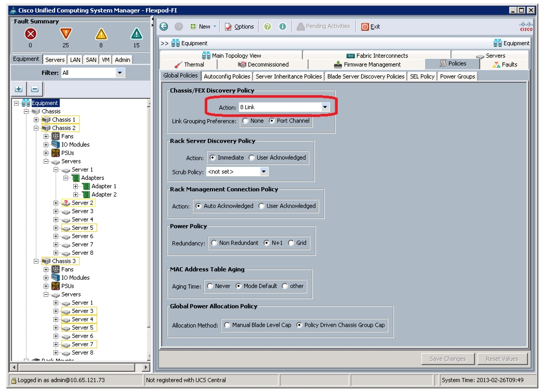This screenshot has width=543, height=392.
Task: Switch to the Servers navigation tab
Action: point(55,60)
